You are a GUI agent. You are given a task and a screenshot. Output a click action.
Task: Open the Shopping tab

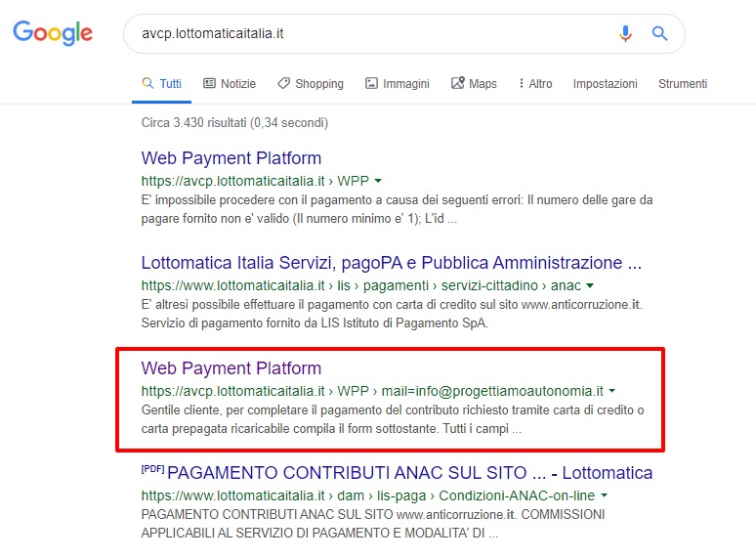[311, 83]
